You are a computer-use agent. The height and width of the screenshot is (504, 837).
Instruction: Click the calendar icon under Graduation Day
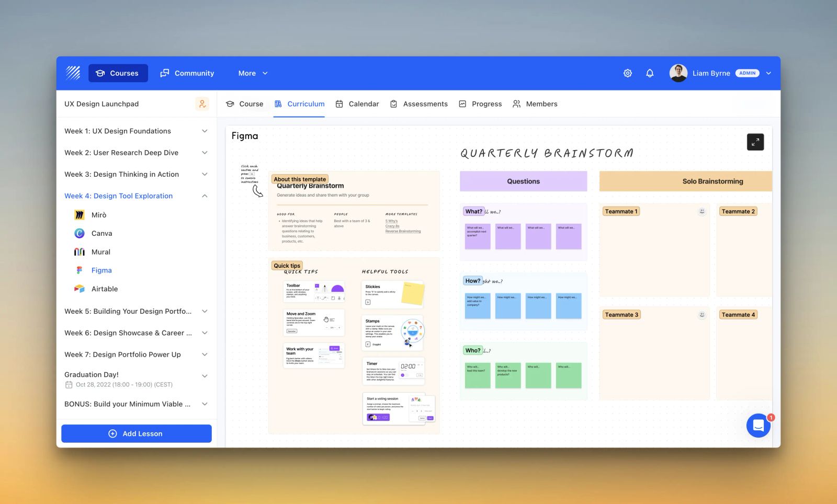69,385
